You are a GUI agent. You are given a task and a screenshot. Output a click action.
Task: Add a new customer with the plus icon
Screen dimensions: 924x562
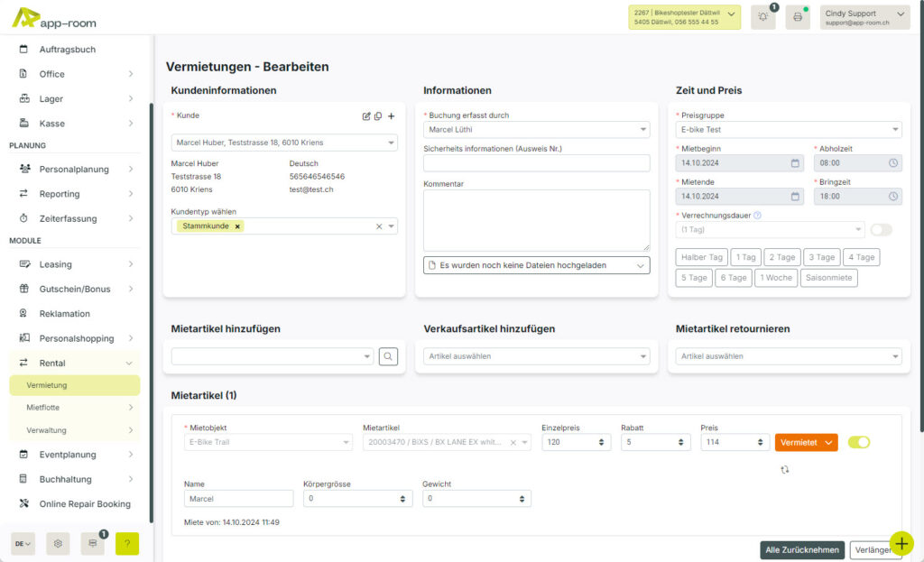point(391,116)
